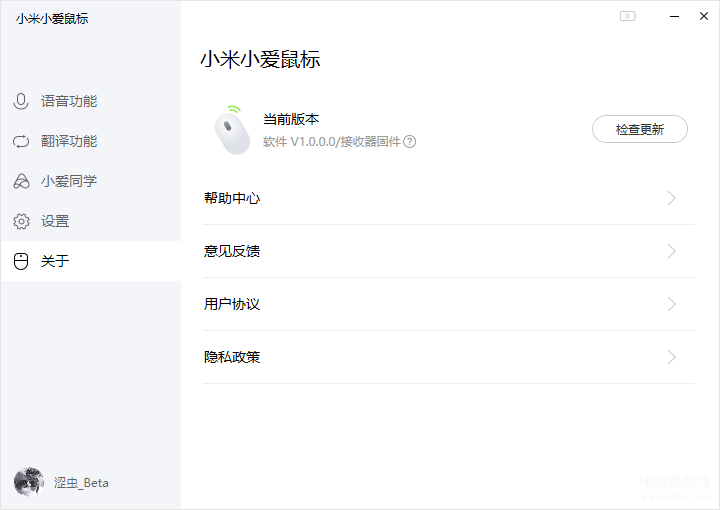Screen dimensions: 720x510
Task: Check for updates with 检查更新 button
Action: [640, 129]
